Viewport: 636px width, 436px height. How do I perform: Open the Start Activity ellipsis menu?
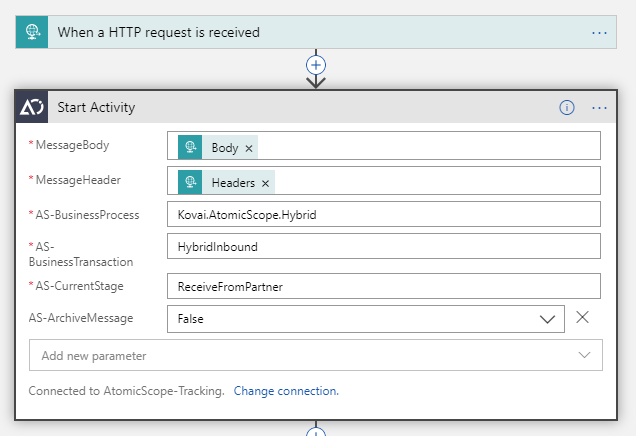point(599,108)
